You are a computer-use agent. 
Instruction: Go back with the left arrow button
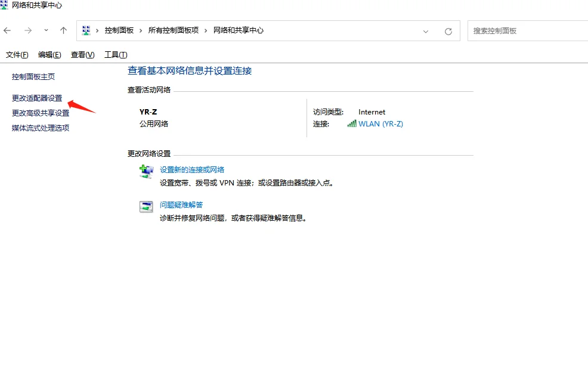tap(7, 30)
